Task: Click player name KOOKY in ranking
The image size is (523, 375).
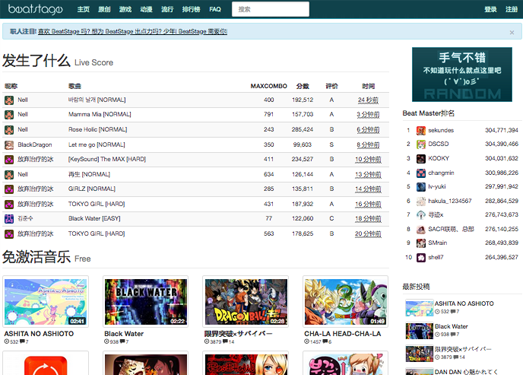Action: coord(439,158)
